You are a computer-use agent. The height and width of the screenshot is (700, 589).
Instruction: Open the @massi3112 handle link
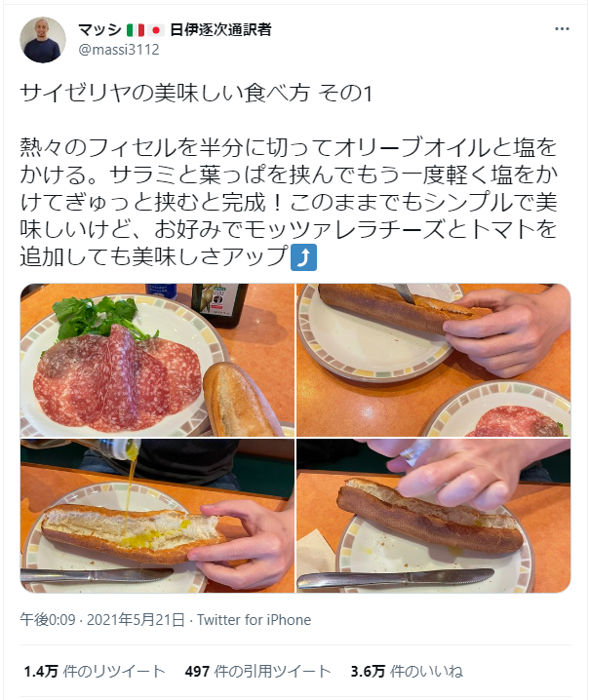119,49
